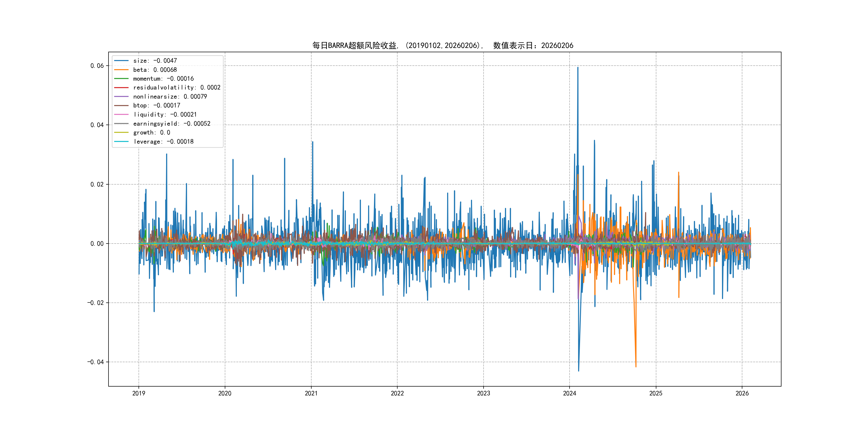Image resolution: width=868 pixels, height=434 pixels.
Task: Click the 0.00 y-axis tick label
Action: pos(97,244)
